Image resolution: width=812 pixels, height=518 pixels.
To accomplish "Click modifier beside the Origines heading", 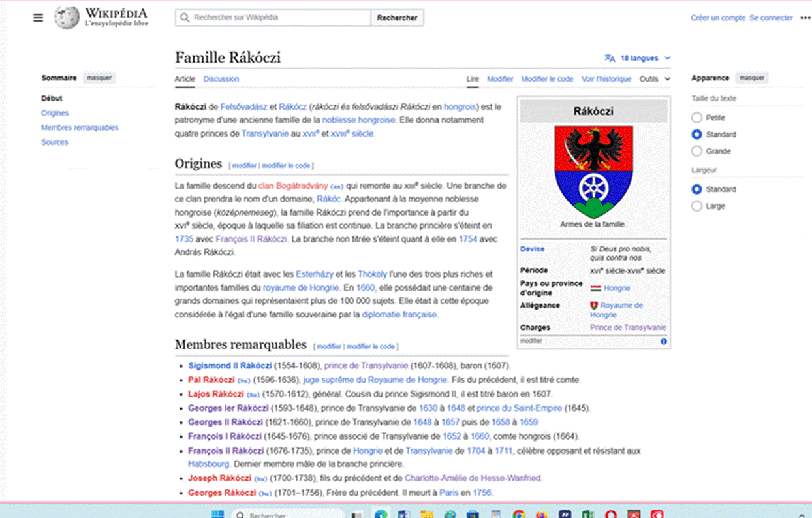I will click(x=245, y=166).
